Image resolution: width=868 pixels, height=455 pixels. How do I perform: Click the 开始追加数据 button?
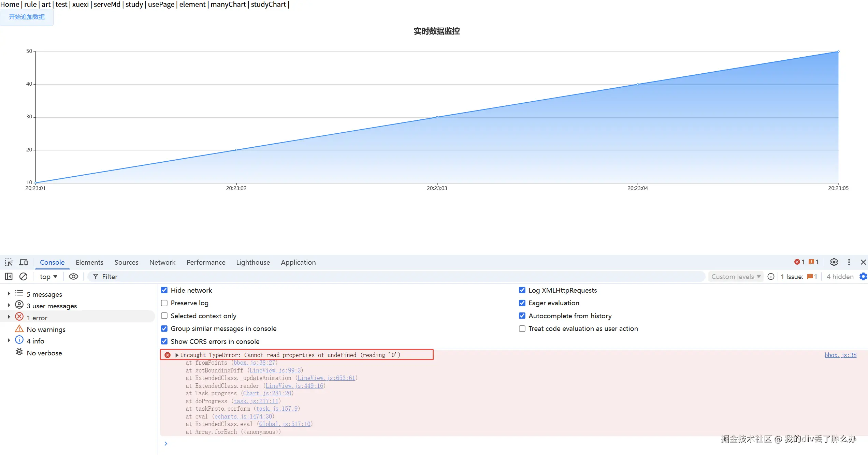click(x=27, y=17)
